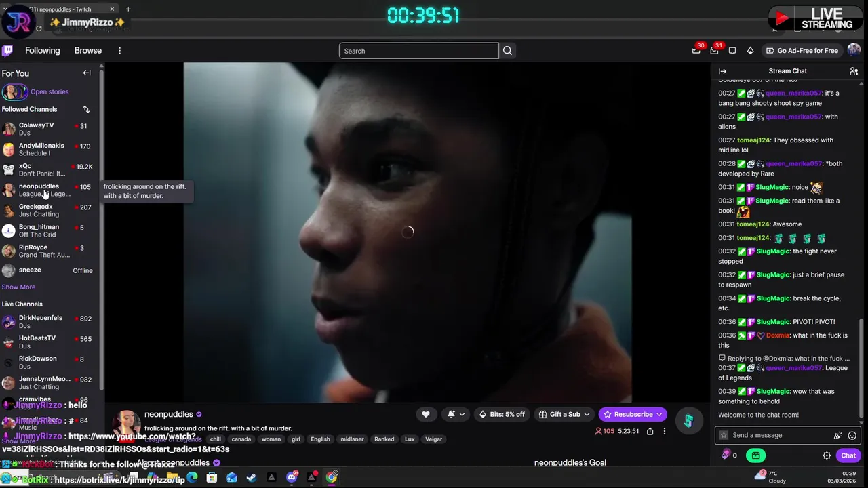Click Go Ad-Free for Free button
This screenshot has height=488, width=868.
[802, 50]
